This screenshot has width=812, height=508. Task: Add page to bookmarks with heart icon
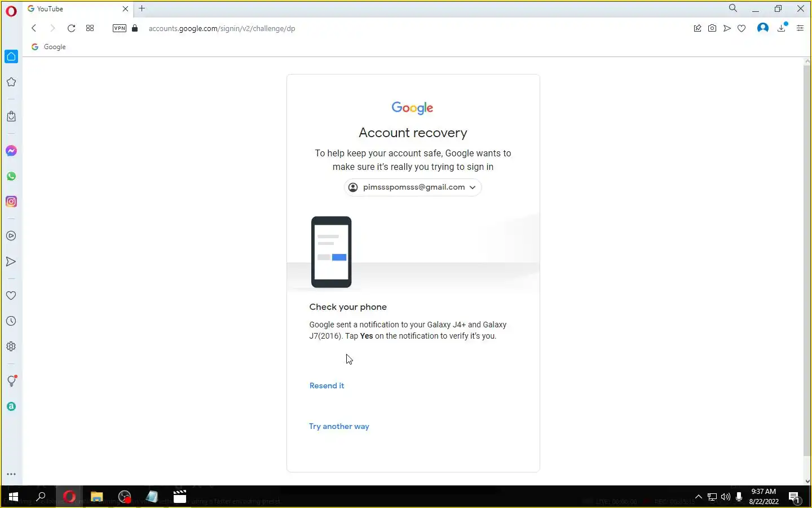[x=742, y=28]
